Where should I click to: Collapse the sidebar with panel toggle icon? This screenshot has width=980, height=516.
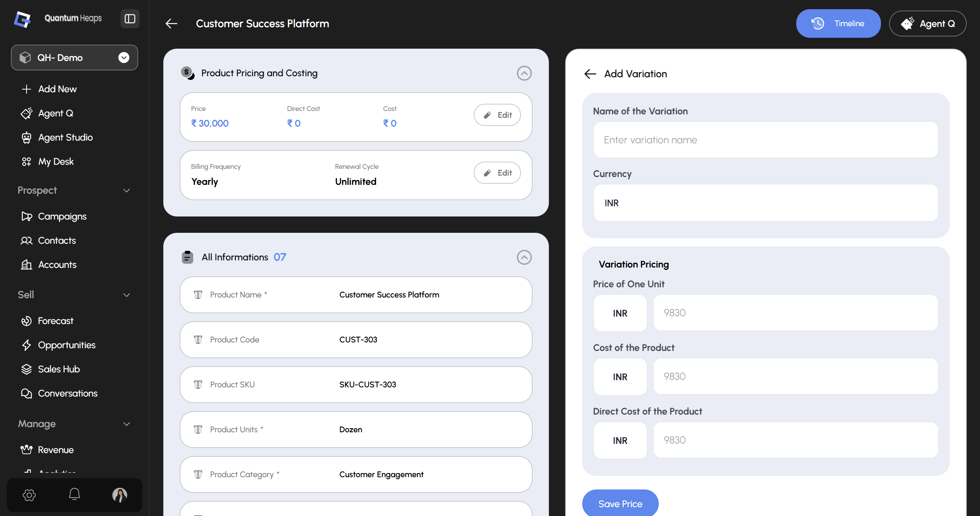(x=130, y=19)
